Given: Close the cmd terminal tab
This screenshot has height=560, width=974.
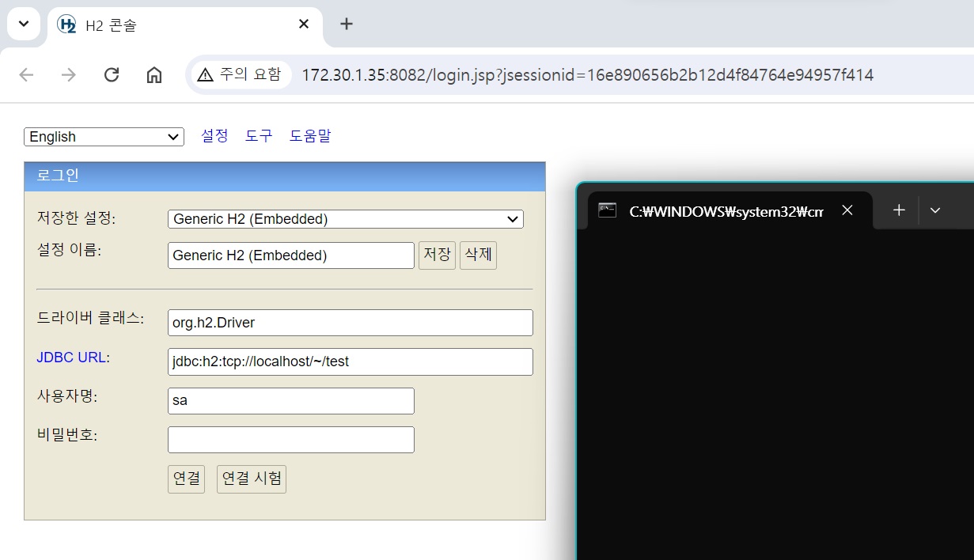Looking at the screenshot, I should pos(847,210).
